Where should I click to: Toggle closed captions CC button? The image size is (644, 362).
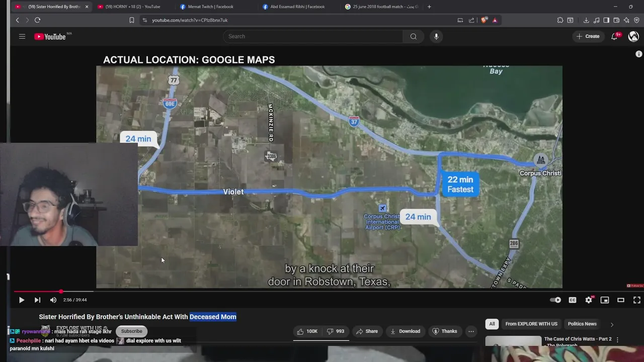click(x=573, y=300)
